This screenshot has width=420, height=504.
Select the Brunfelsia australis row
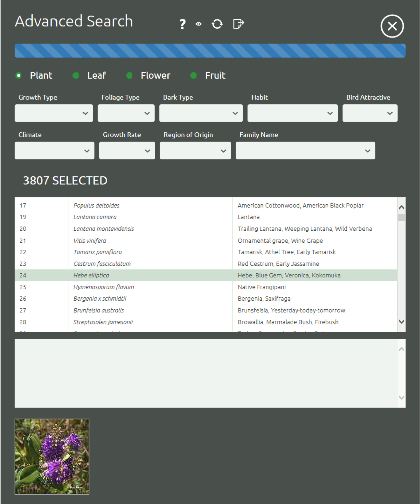click(x=206, y=310)
